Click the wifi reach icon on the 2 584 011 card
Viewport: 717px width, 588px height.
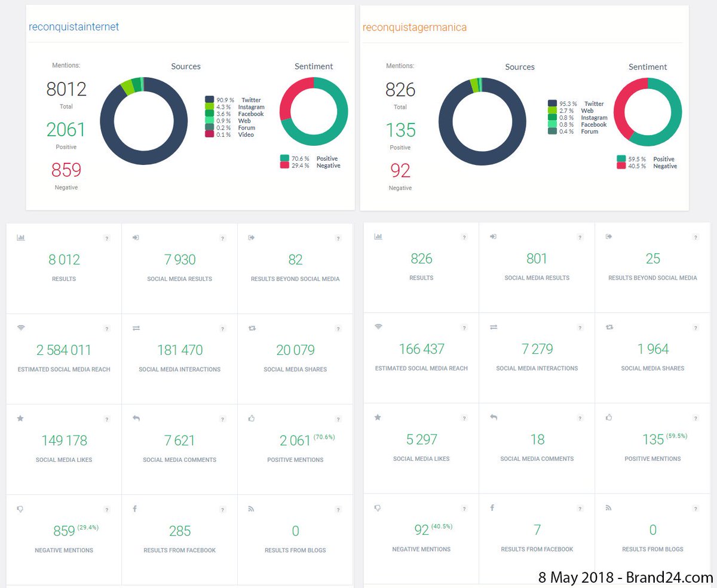pos(21,327)
